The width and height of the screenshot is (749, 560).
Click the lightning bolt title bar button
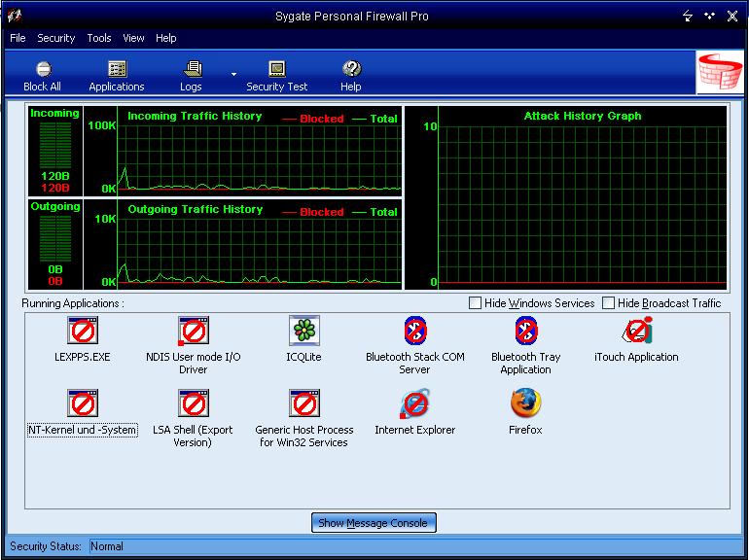[688, 17]
